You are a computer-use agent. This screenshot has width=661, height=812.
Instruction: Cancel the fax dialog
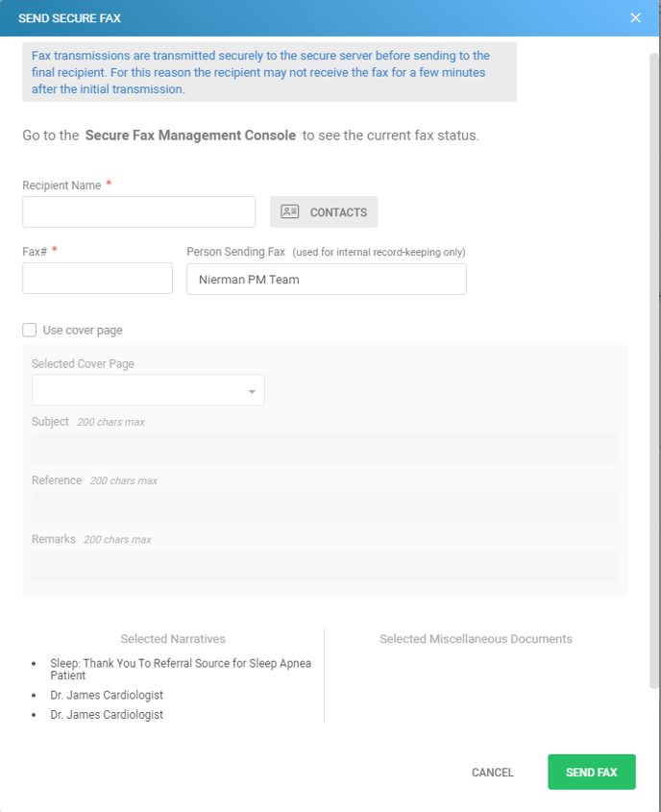(x=492, y=773)
